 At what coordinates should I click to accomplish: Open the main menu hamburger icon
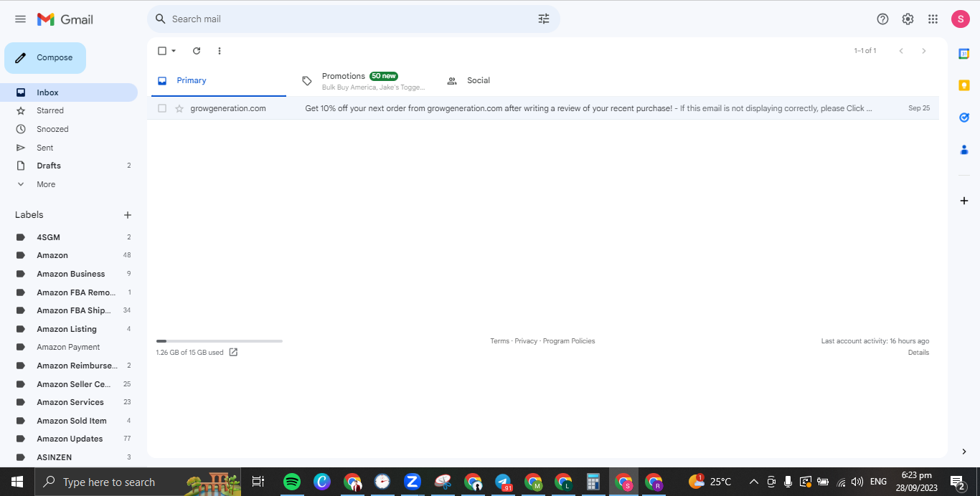coord(20,19)
